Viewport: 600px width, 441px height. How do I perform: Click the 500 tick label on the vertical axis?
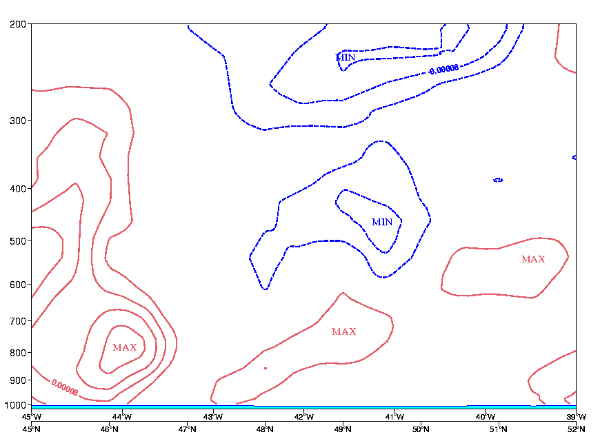17,241
